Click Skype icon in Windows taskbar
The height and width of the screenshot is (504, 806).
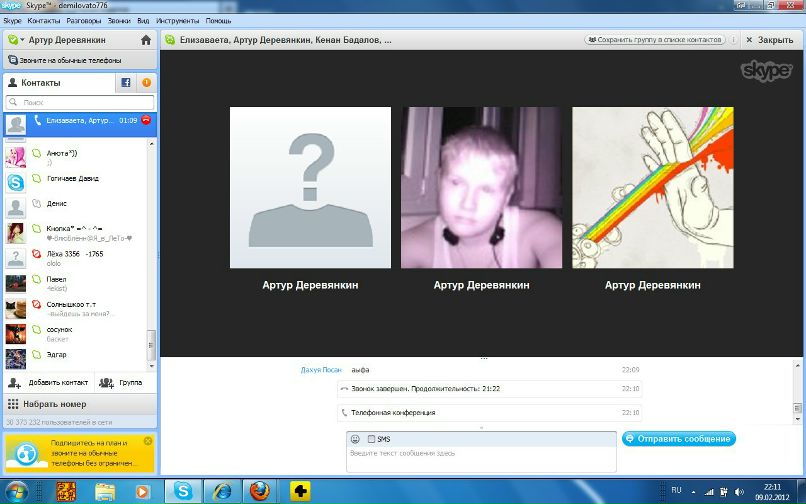183,490
